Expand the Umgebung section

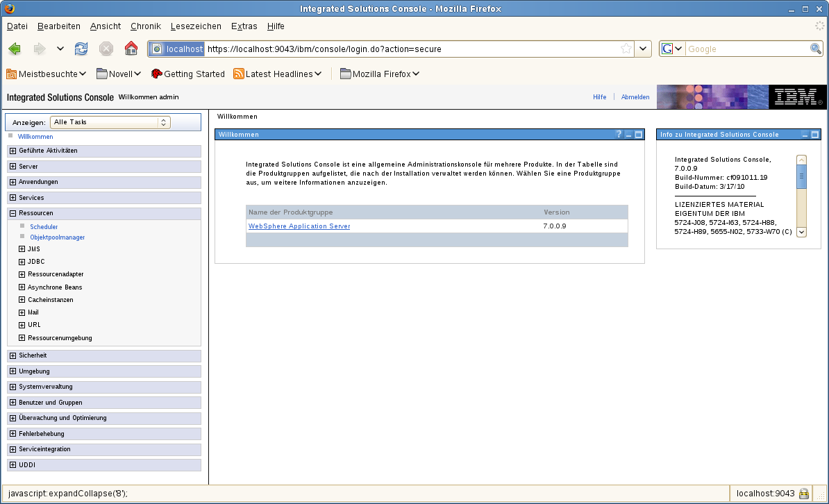12,371
